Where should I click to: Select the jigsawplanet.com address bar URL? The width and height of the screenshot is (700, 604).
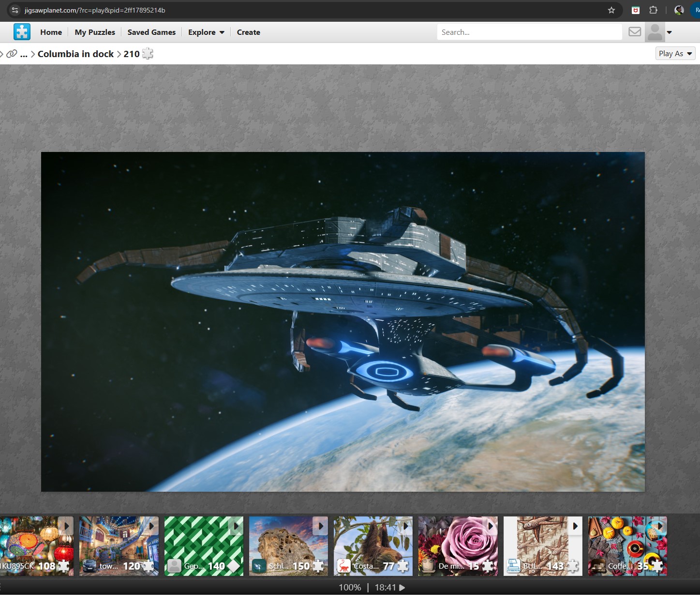point(95,10)
